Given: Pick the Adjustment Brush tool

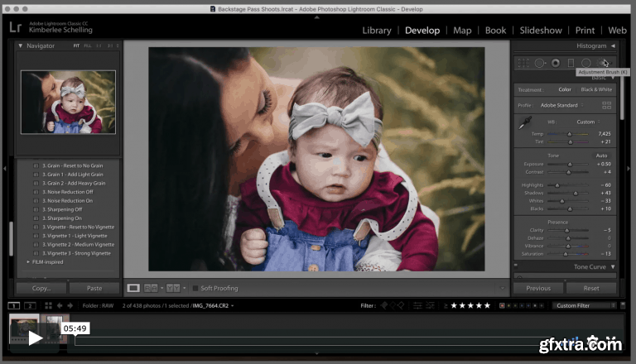Looking at the screenshot, I should (x=603, y=63).
